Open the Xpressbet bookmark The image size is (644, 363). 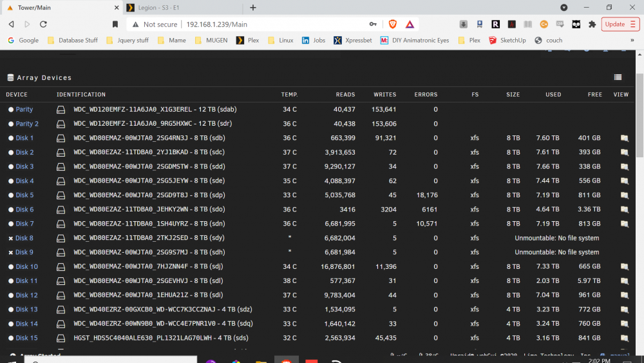click(353, 40)
